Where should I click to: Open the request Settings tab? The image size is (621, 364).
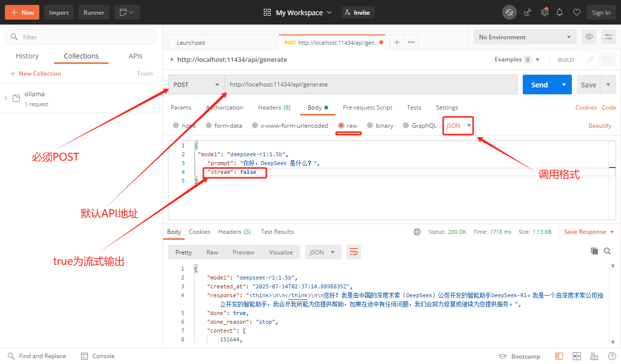point(447,108)
